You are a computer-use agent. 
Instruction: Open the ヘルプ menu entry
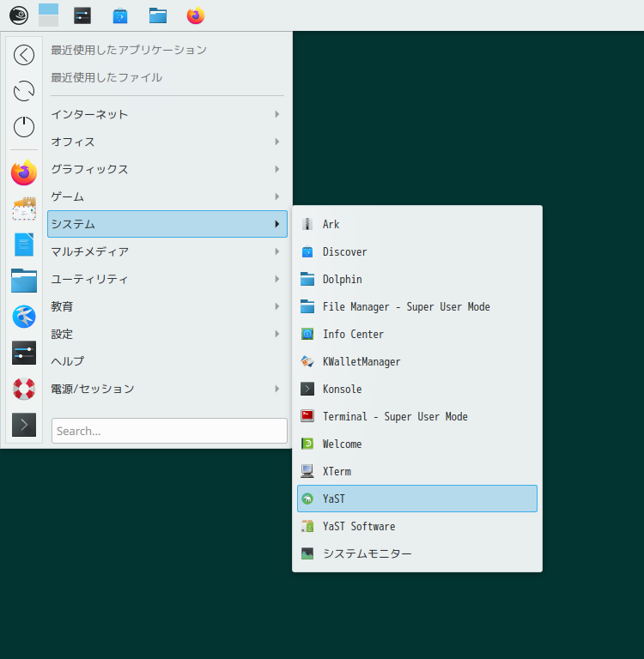[x=167, y=361]
